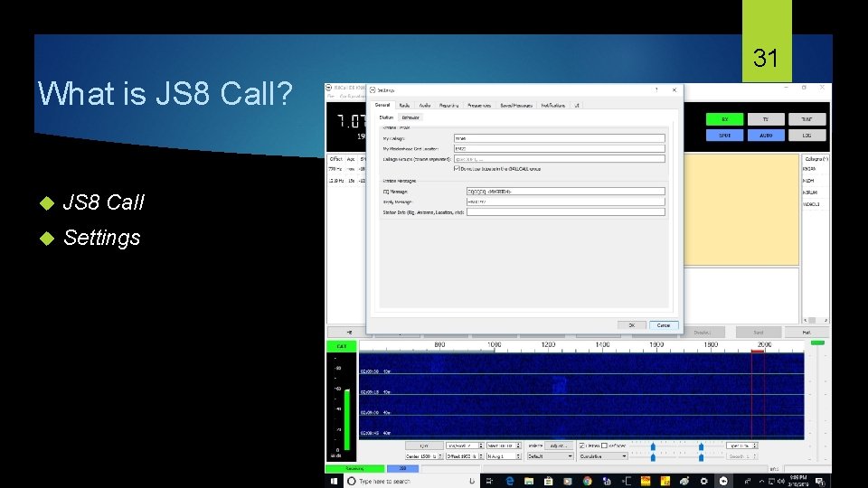Switch to the Radio settings tab
This screenshot has height=488, width=868.
[404, 105]
